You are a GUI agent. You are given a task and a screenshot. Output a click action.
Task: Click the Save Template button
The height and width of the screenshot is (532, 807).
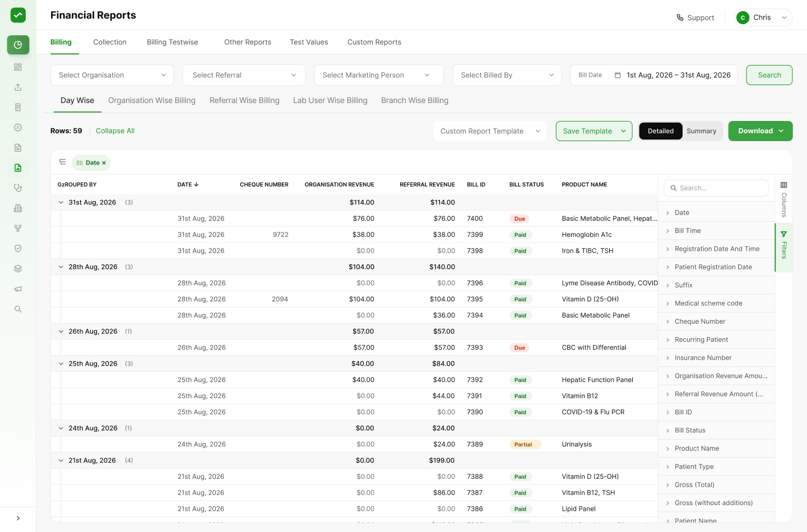[594, 131]
